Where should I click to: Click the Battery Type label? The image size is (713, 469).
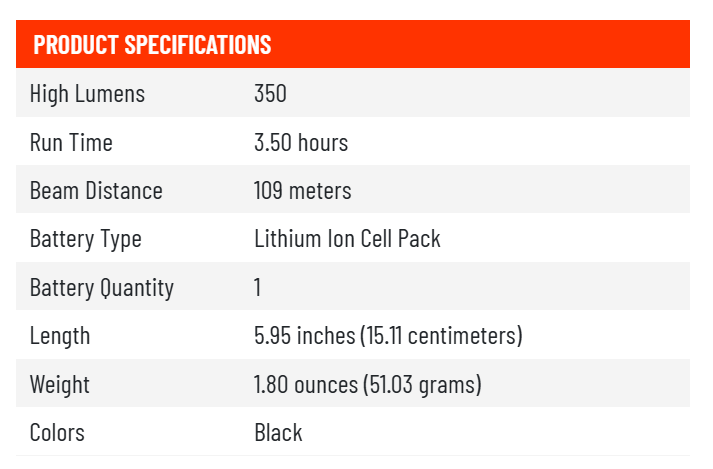[86, 240]
